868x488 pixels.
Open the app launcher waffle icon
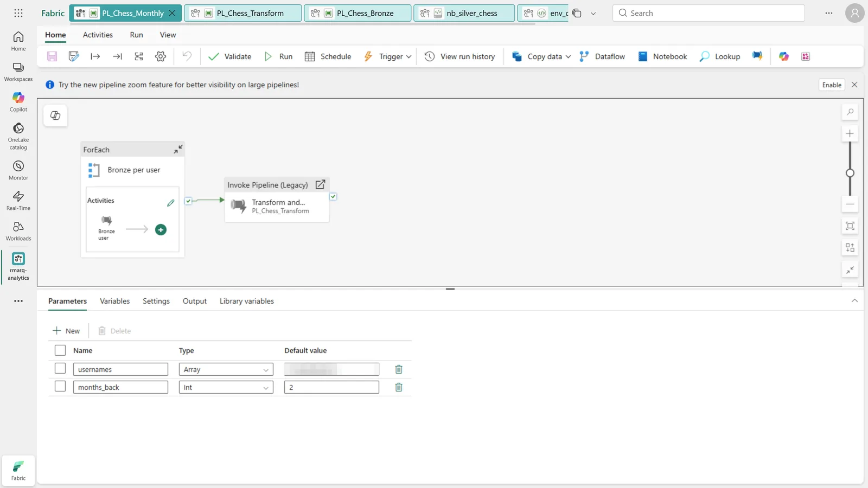click(18, 13)
